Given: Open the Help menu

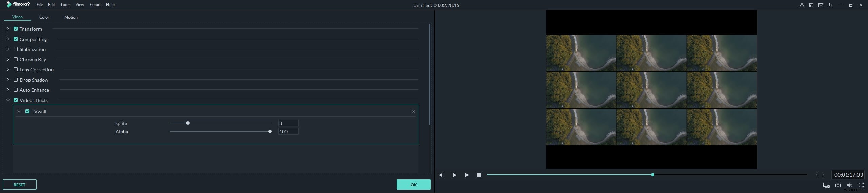Looking at the screenshot, I should [x=110, y=5].
